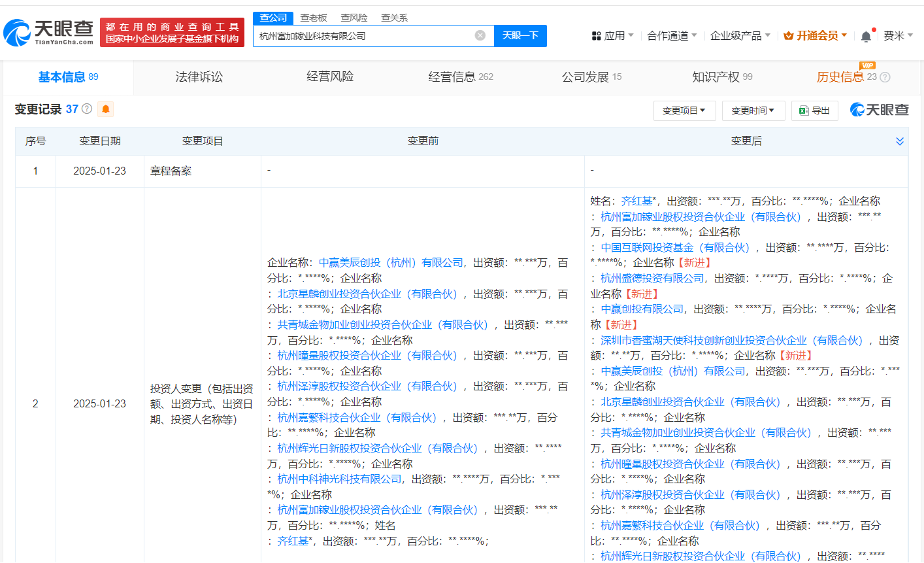The image size is (924, 563).
Task: Switch to 基本信息 tab
Action: pyautogui.click(x=68, y=77)
